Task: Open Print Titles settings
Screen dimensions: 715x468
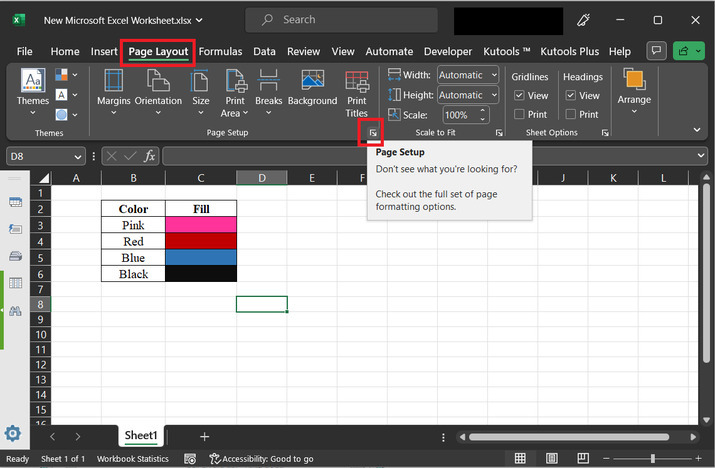Action: coord(357,94)
